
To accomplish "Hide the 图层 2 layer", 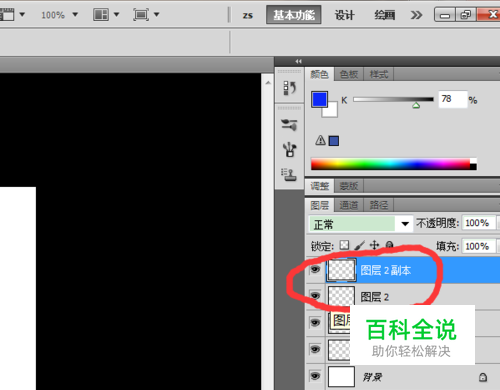I will pyautogui.click(x=315, y=296).
